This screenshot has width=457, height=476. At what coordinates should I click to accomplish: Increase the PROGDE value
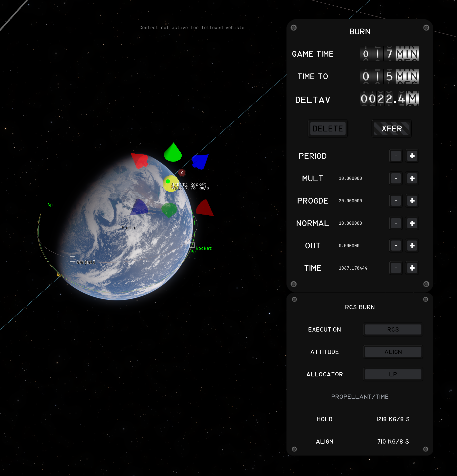[412, 201]
